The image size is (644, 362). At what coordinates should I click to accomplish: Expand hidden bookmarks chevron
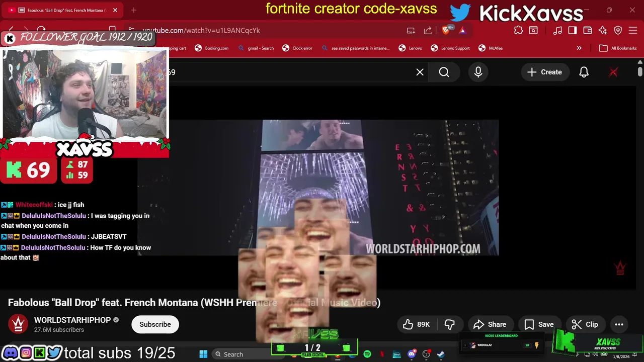(x=579, y=48)
